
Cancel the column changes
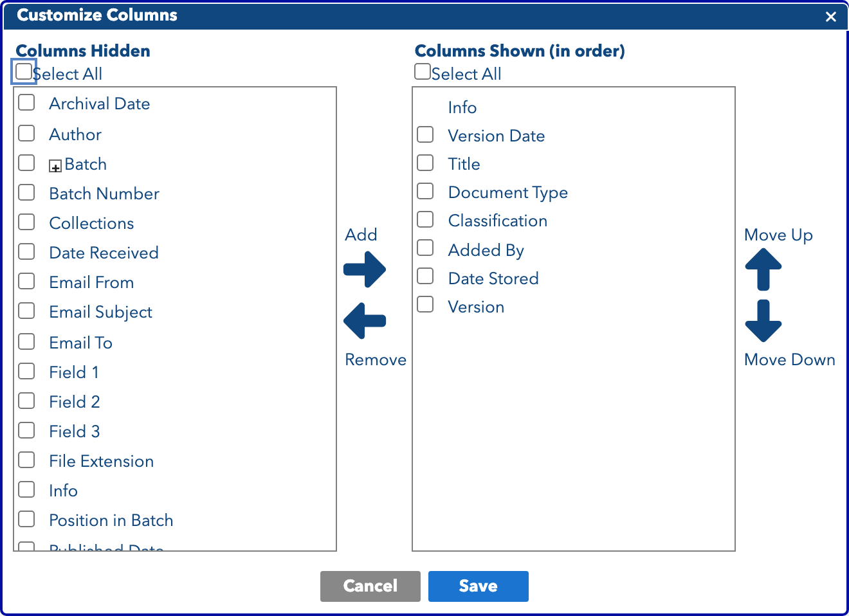click(x=370, y=586)
